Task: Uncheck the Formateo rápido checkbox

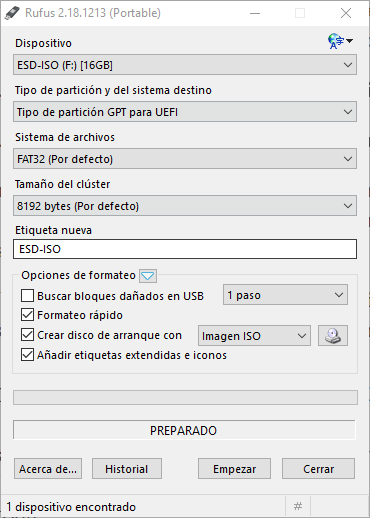Action: click(x=27, y=315)
